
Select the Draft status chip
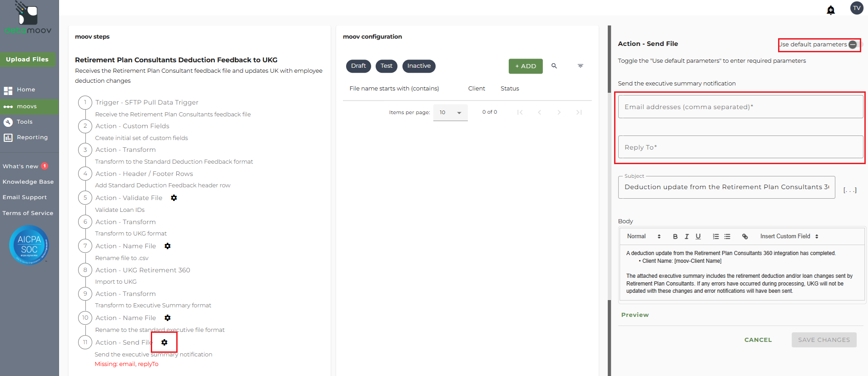pyautogui.click(x=358, y=66)
